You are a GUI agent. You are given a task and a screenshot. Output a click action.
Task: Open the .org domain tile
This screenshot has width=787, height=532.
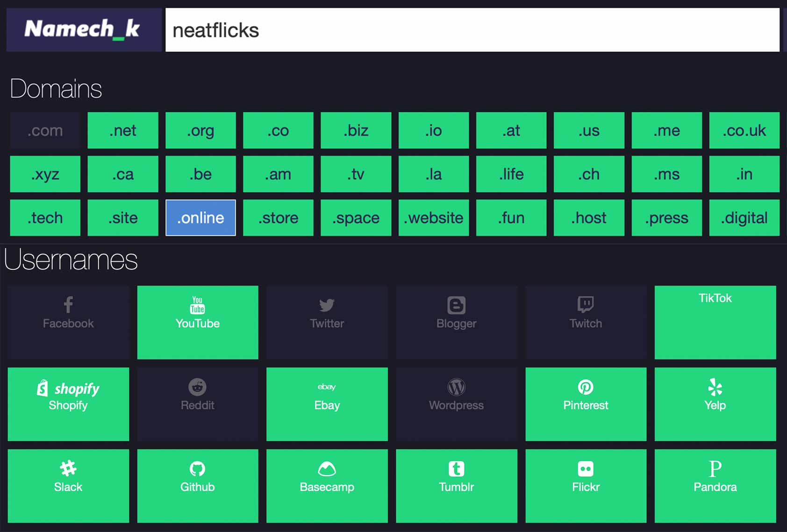point(200,130)
